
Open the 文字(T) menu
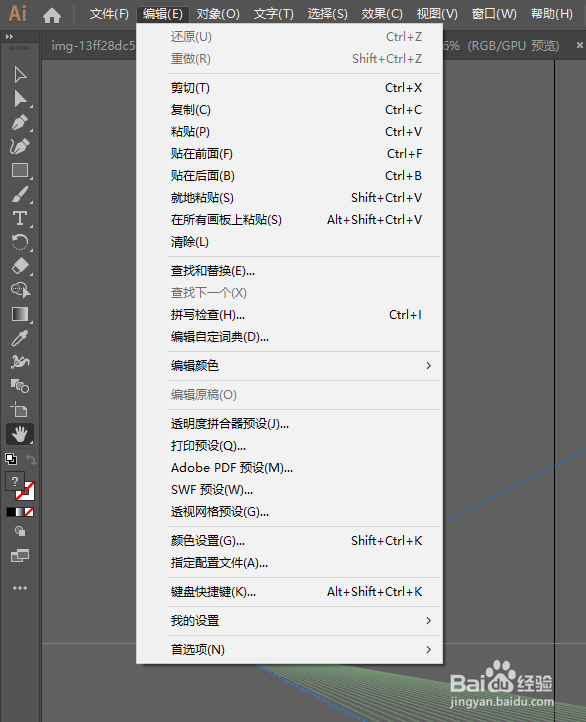(x=273, y=14)
